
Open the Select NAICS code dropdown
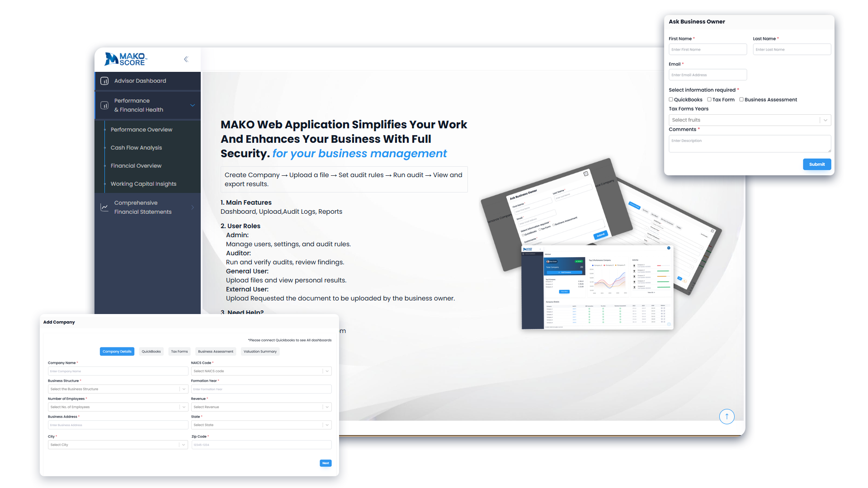(x=261, y=371)
